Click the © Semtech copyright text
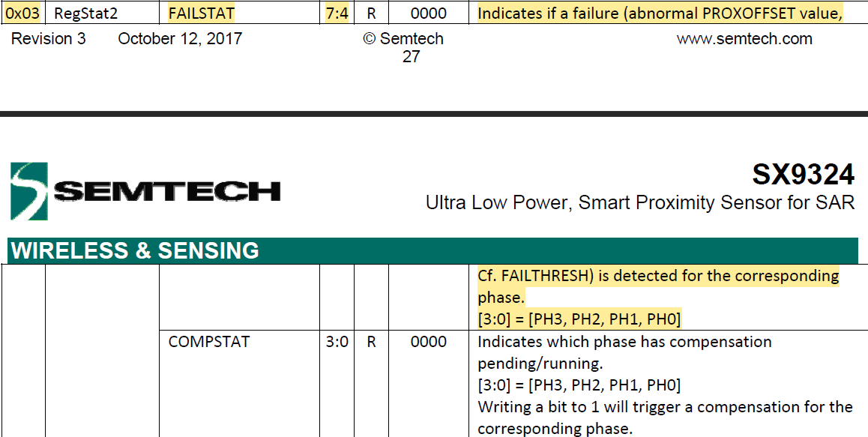868x437 pixels. (403, 39)
